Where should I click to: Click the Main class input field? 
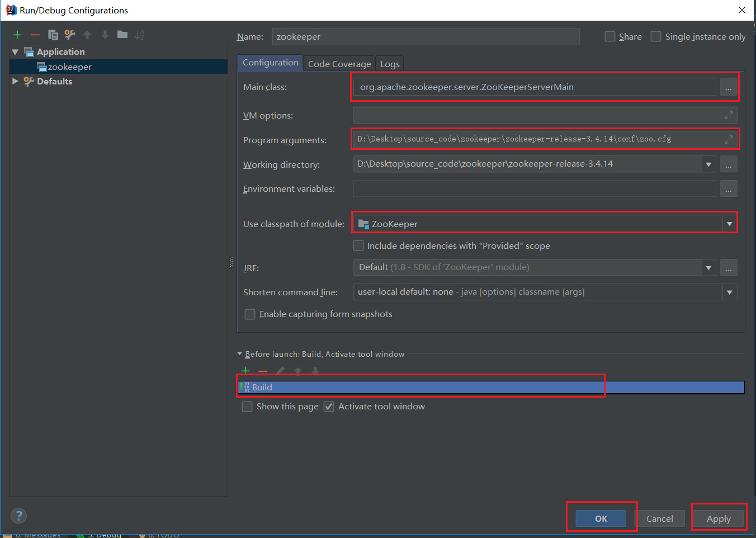[x=535, y=87]
